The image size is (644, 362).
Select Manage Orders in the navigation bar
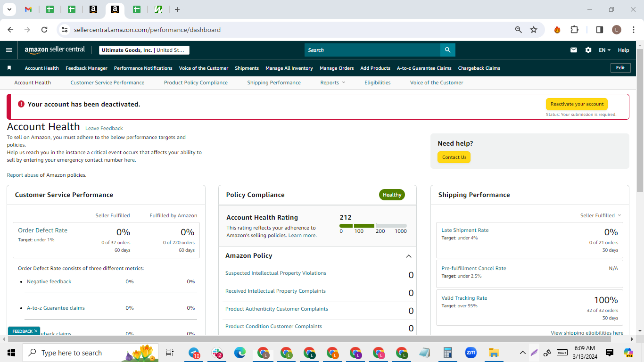coord(337,68)
